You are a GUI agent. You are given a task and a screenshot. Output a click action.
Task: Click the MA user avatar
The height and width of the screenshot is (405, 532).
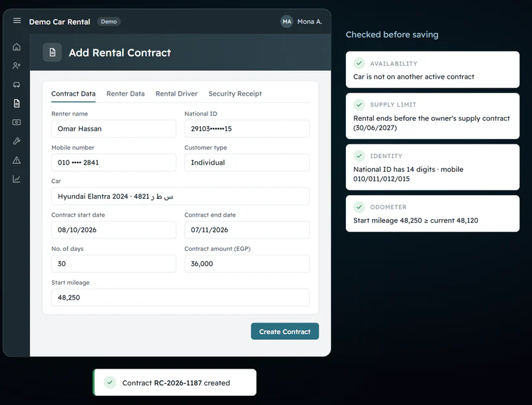pyautogui.click(x=287, y=21)
